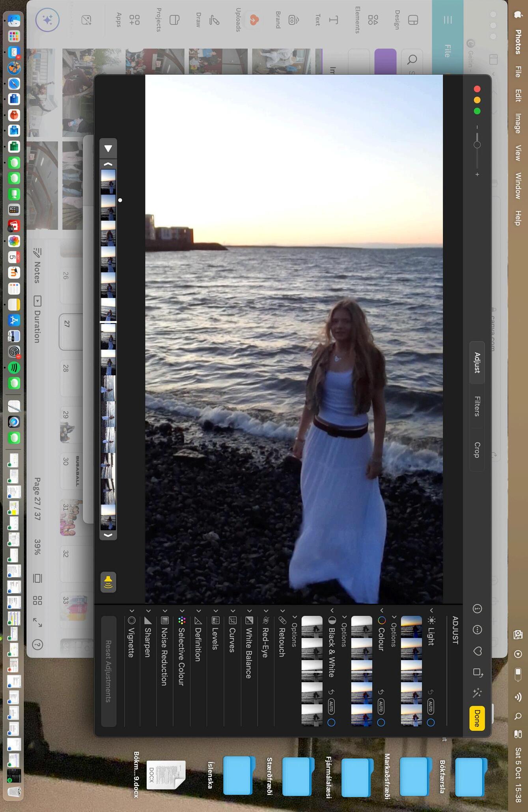Screen dimensions: 528x812
Task: Click the yellow Done button
Action: tap(477, 718)
